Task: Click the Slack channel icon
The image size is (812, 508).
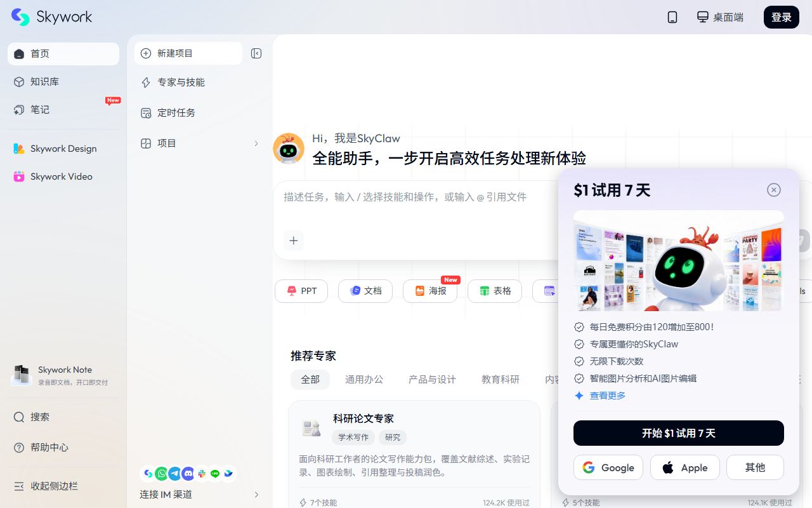Action: (202, 474)
